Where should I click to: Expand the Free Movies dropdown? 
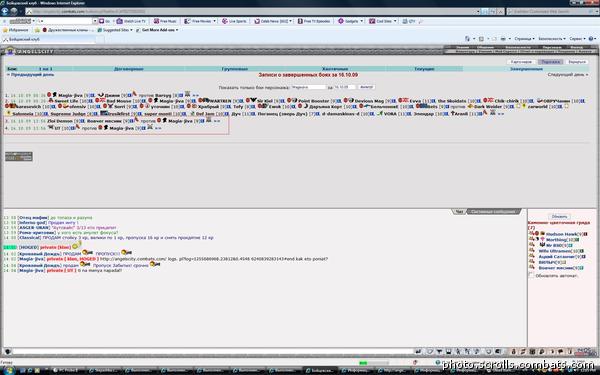point(214,21)
